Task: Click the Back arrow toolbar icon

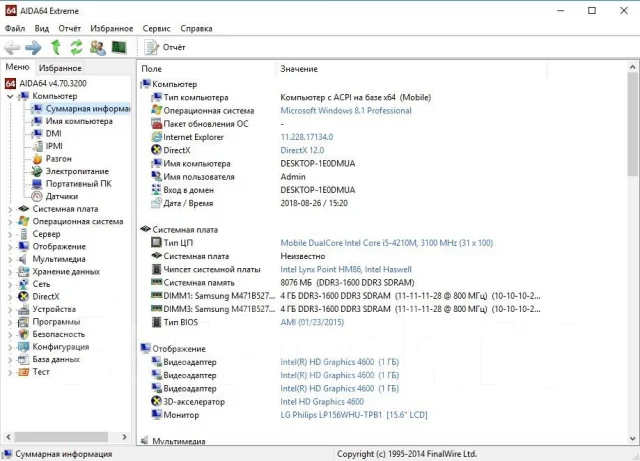Action: point(12,48)
